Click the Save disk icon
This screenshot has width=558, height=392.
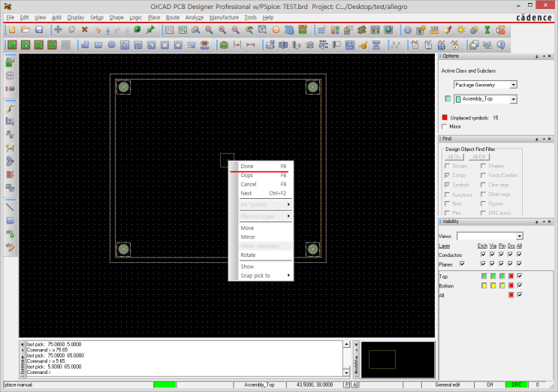[38, 30]
